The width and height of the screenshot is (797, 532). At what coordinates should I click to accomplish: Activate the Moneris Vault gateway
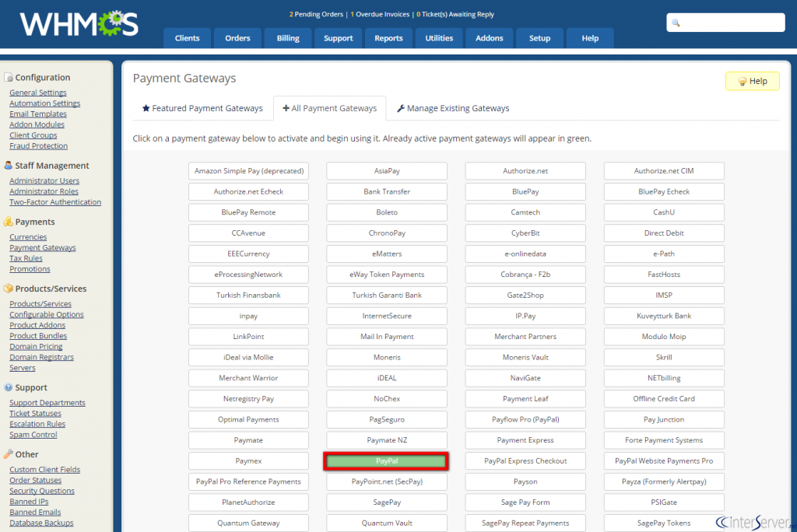click(x=525, y=357)
